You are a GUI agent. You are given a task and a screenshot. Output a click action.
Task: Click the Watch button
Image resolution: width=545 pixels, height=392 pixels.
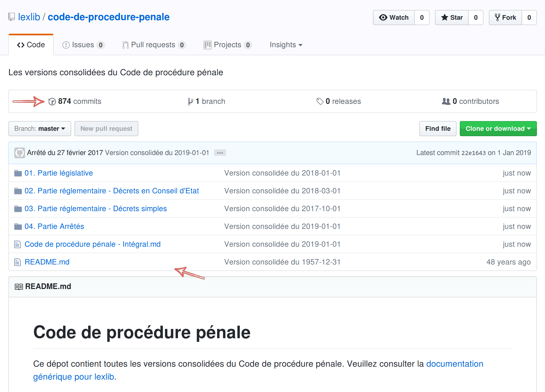pos(394,18)
